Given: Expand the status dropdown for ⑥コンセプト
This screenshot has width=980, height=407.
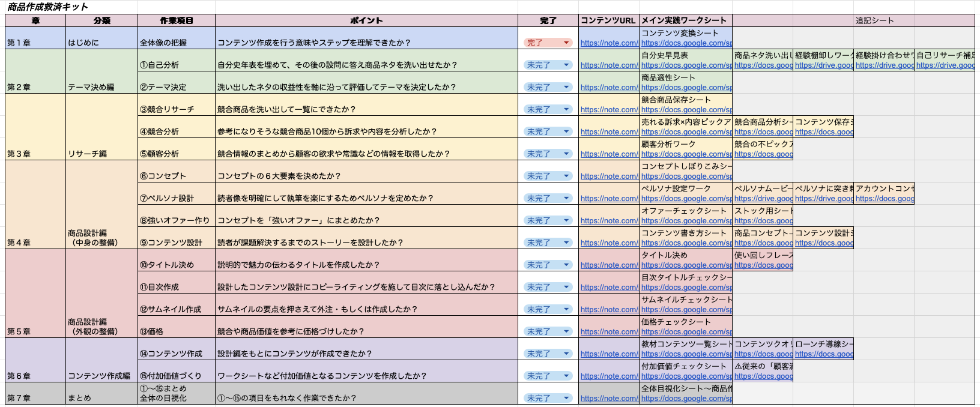Looking at the screenshot, I should click(548, 176).
